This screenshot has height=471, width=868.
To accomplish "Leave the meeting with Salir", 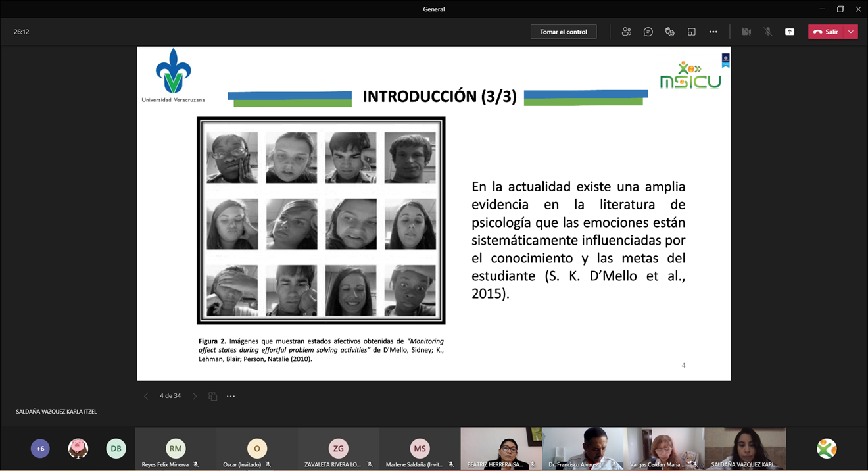I will pyautogui.click(x=826, y=32).
